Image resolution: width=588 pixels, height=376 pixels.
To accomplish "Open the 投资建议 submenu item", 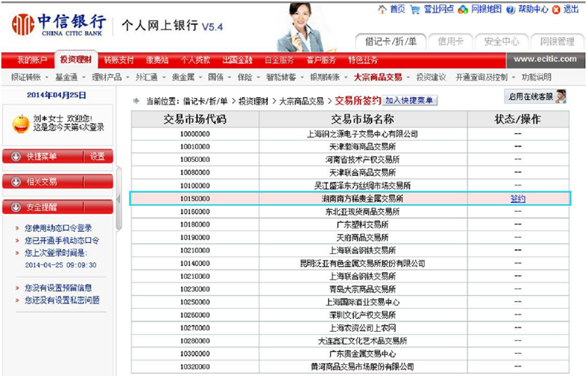I will pyautogui.click(x=431, y=77).
